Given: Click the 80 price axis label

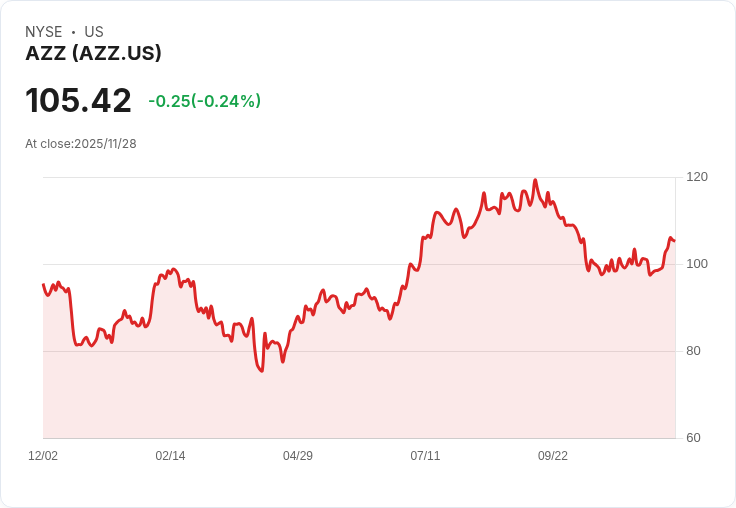Looking at the screenshot, I should coord(693,351).
